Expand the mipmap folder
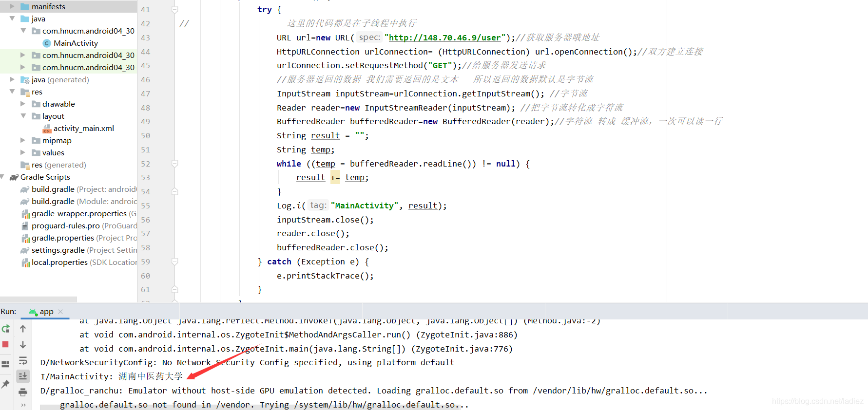 [x=23, y=140]
